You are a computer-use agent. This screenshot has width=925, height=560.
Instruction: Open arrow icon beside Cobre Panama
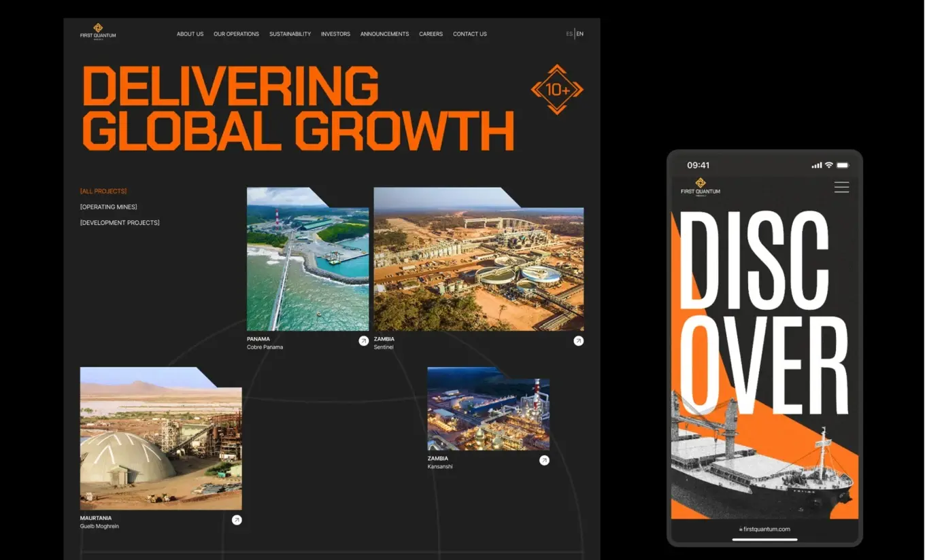(x=364, y=341)
